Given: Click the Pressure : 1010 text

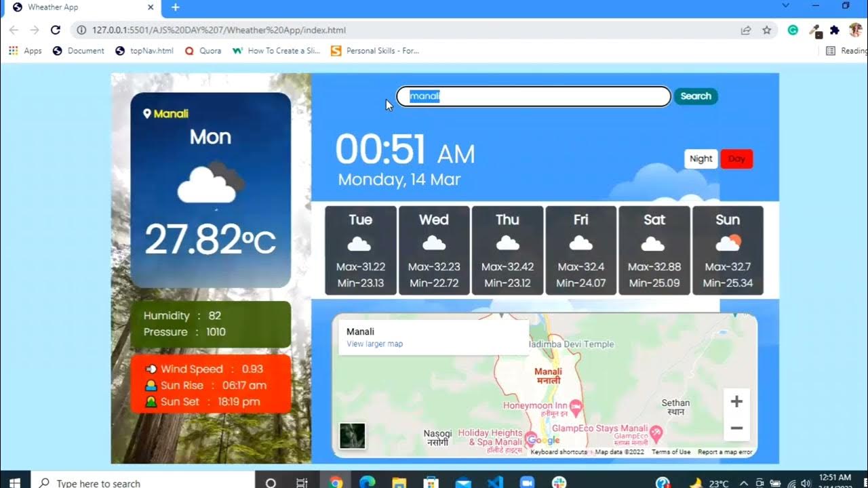Looking at the screenshot, I should [184, 332].
